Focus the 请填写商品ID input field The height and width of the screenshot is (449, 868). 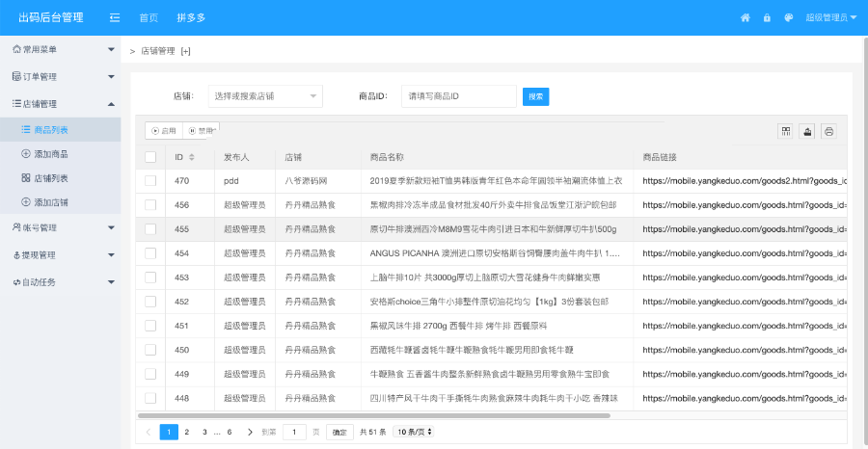coord(459,96)
